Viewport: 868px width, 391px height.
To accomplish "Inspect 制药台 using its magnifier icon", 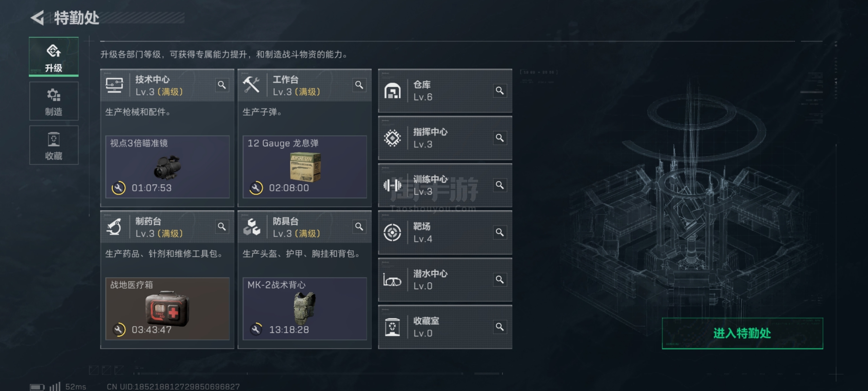I will pyautogui.click(x=222, y=226).
